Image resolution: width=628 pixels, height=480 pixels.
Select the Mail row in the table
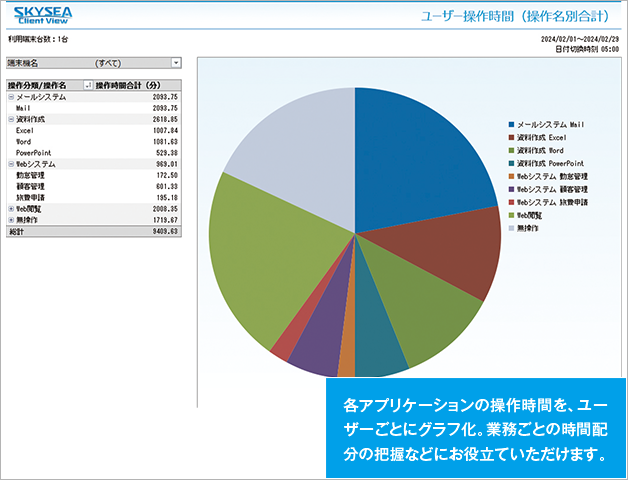click(94, 108)
